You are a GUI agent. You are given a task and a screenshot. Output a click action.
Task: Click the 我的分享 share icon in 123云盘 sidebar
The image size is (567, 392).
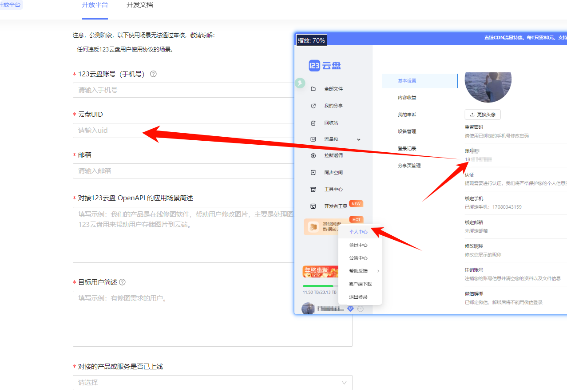coord(313,106)
